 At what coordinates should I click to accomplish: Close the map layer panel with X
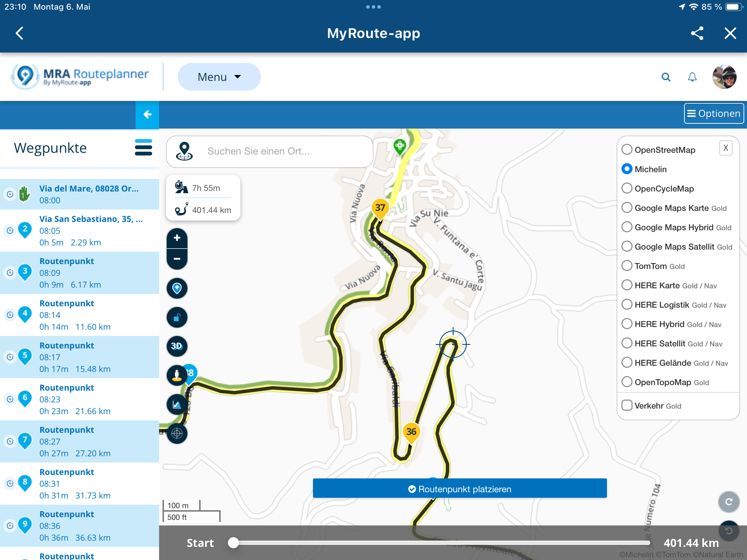pyautogui.click(x=726, y=148)
